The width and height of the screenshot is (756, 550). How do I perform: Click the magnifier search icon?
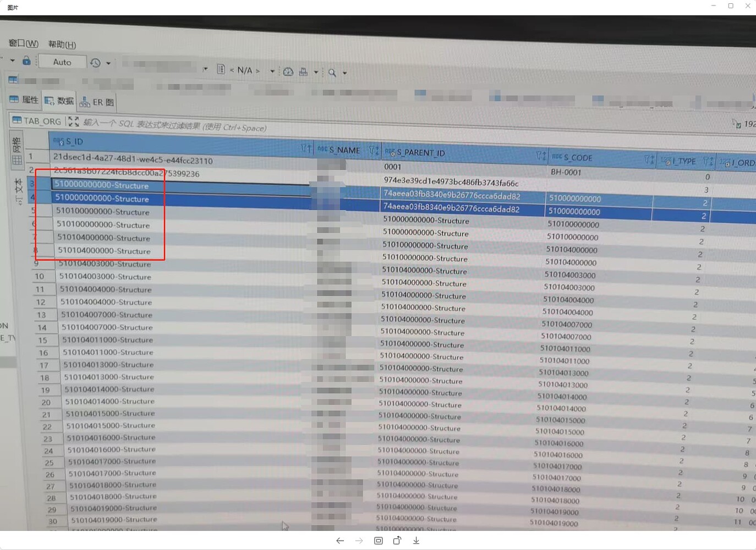332,73
